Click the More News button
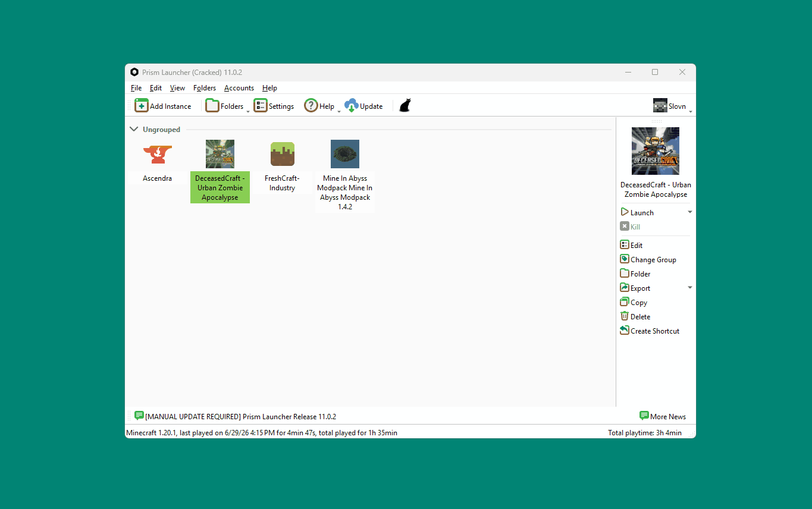 [662, 416]
